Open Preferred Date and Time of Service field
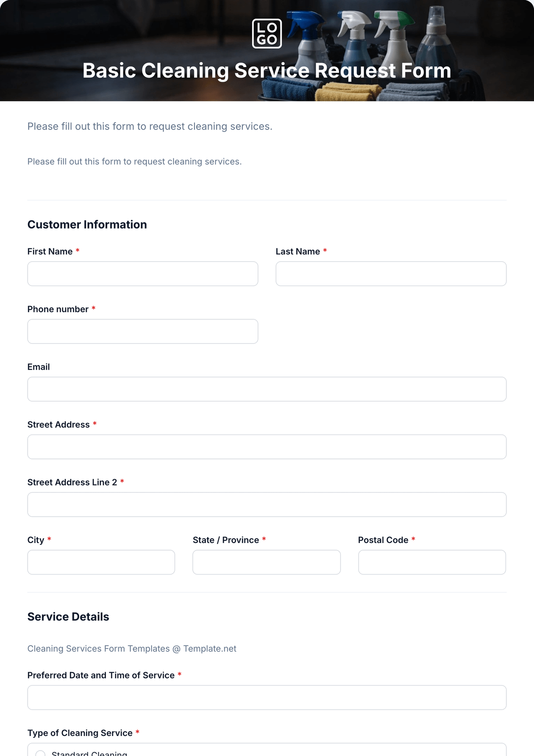The image size is (534, 756). (x=267, y=697)
